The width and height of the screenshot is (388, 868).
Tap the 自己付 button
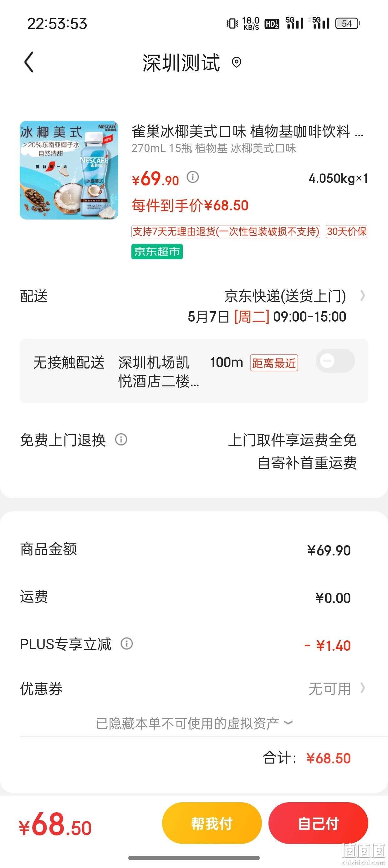coord(318,823)
